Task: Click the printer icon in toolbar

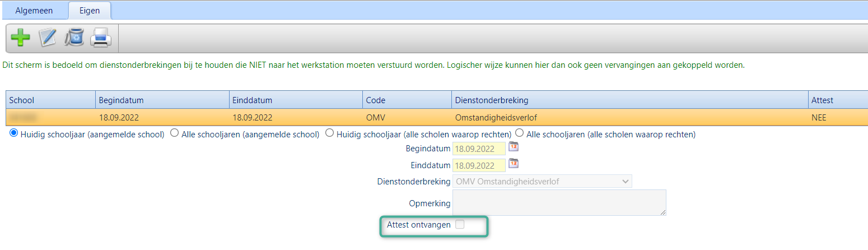Action: pyautogui.click(x=101, y=38)
